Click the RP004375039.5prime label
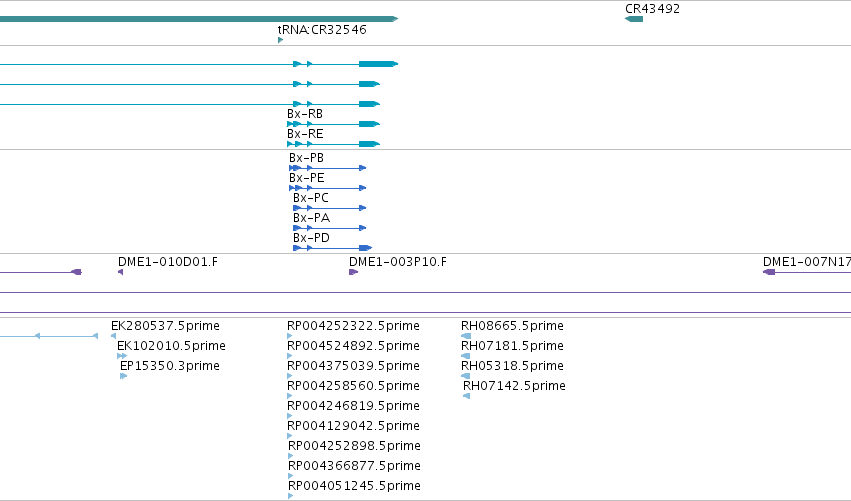 click(353, 366)
